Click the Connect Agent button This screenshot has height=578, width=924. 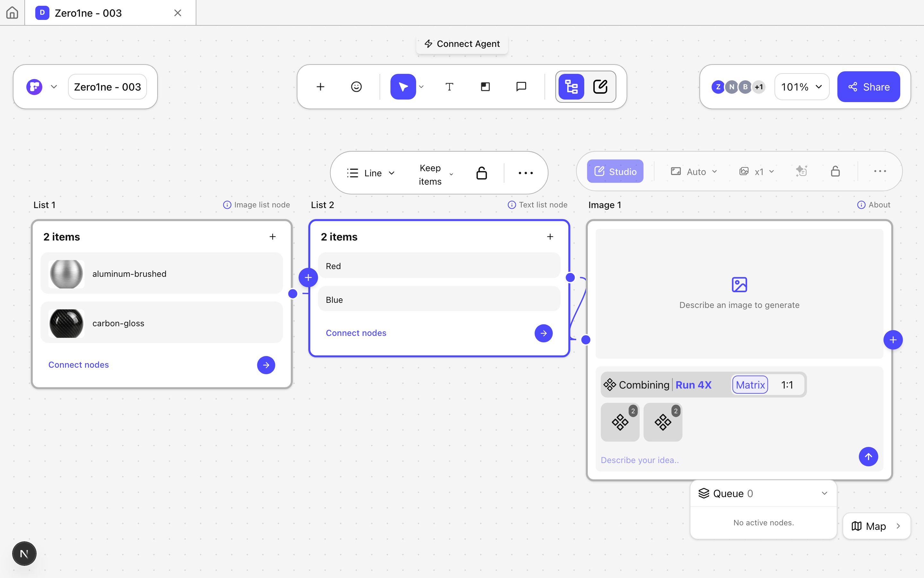tap(462, 44)
